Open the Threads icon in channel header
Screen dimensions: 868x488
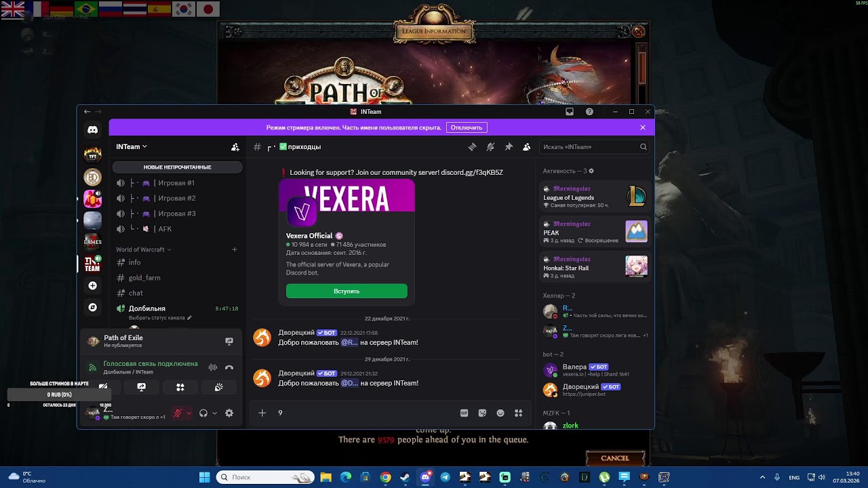click(x=473, y=147)
